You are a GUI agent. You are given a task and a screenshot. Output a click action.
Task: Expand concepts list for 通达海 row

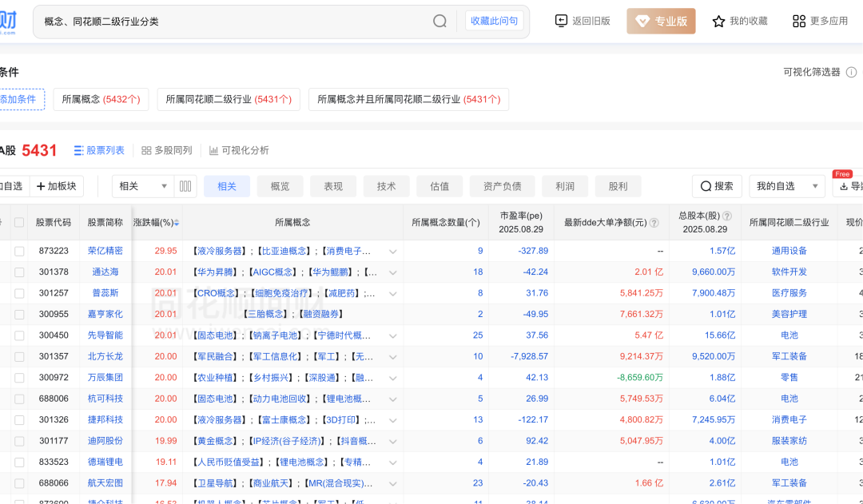pos(393,272)
